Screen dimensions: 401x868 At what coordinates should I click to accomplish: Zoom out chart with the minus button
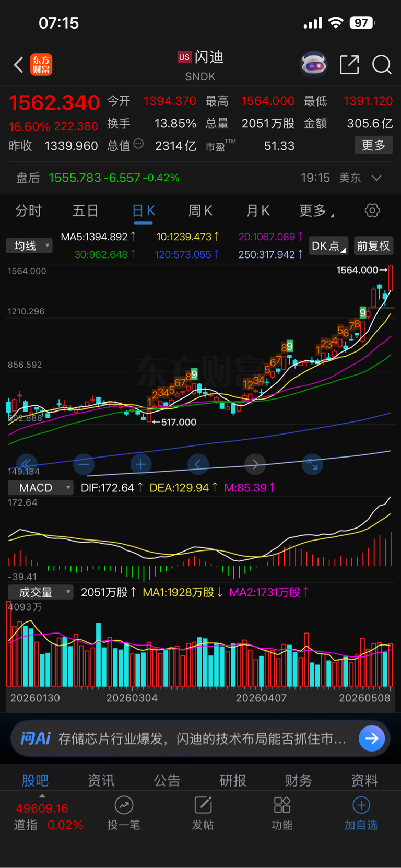click(84, 463)
